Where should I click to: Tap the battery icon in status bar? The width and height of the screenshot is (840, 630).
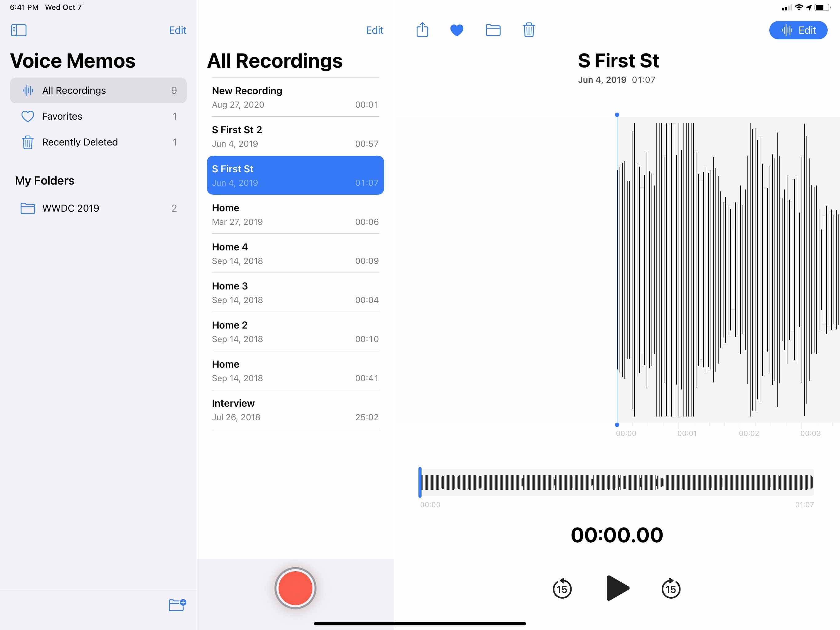[x=822, y=7]
